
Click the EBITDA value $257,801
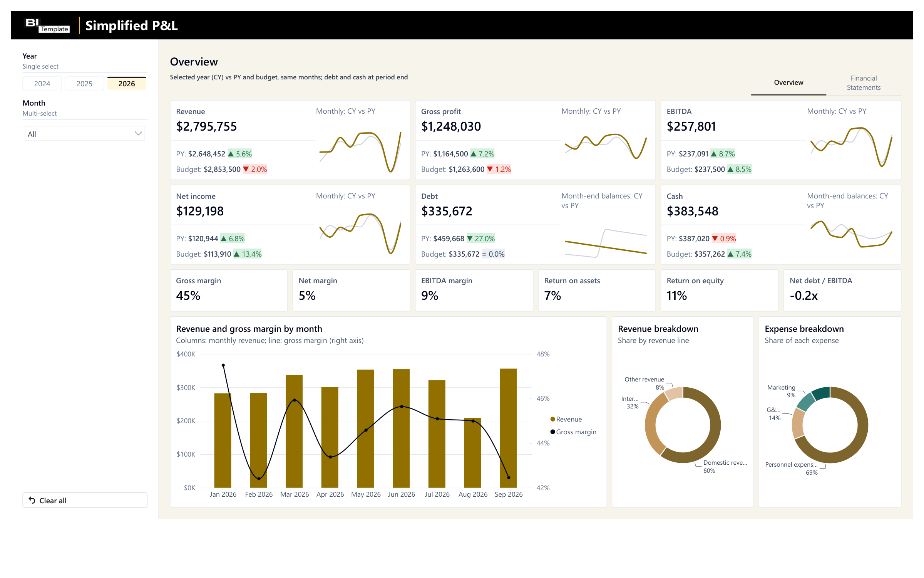click(x=691, y=126)
